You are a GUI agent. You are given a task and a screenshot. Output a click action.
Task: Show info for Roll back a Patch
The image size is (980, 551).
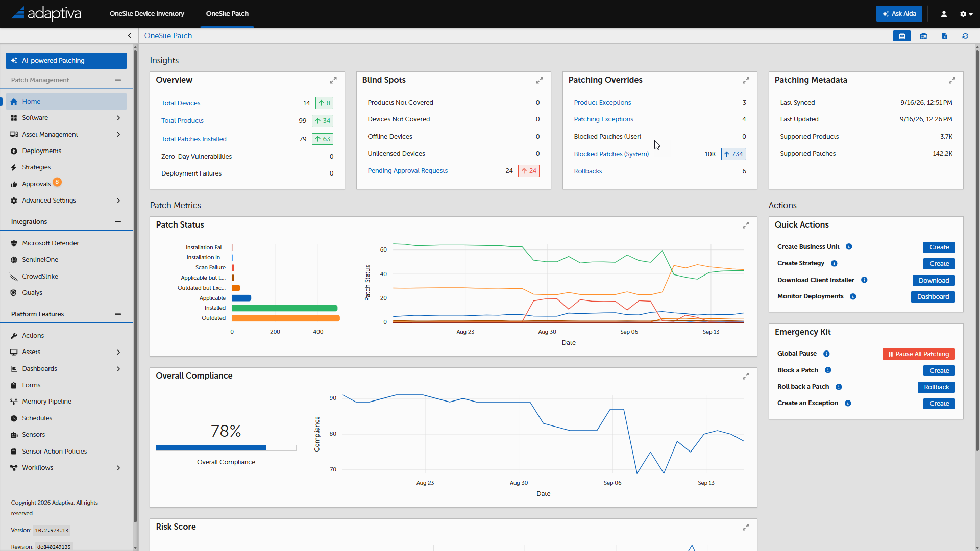[x=839, y=387]
